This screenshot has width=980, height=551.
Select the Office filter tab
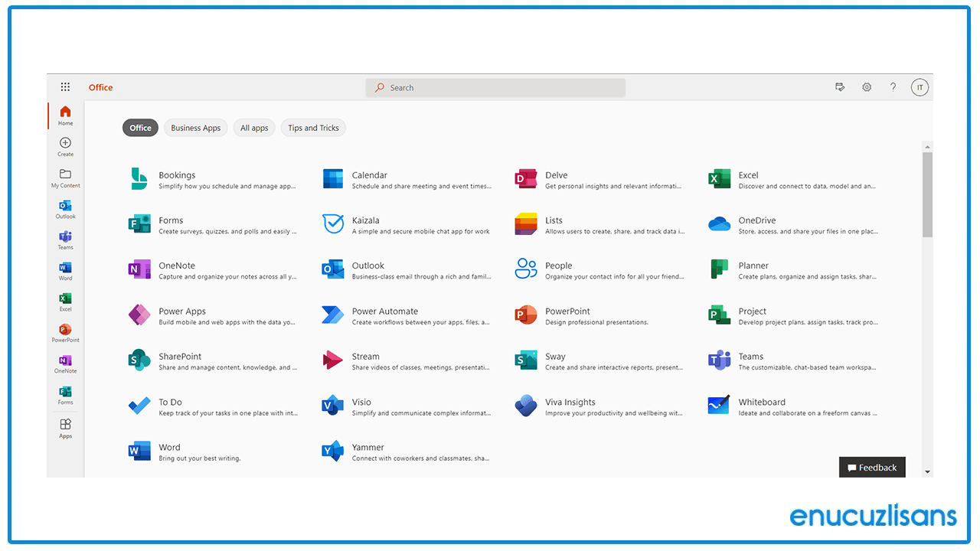click(140, 128)
